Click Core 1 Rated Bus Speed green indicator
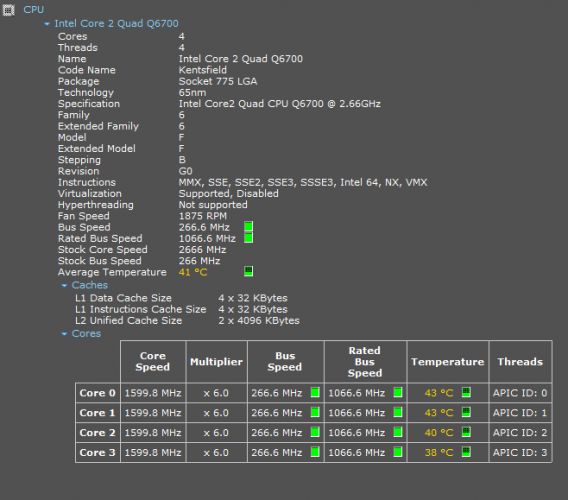The height and width of the screenshot is (500, 568). click(398, 412)
